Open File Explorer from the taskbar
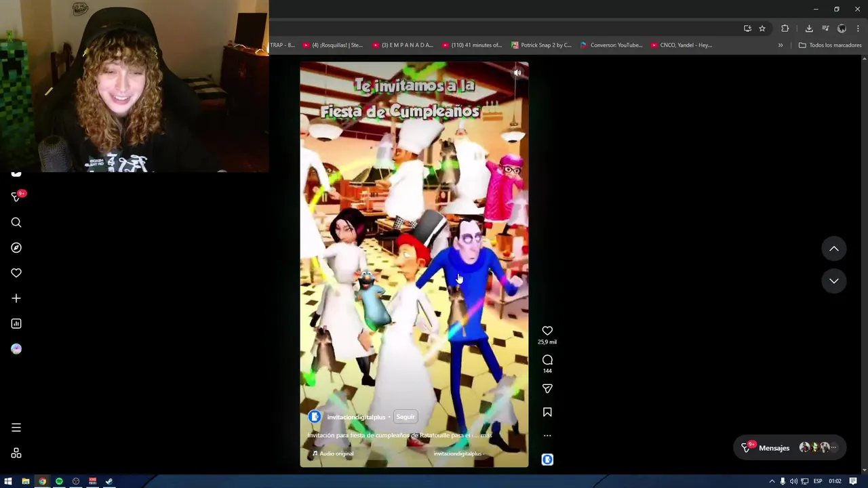Image resolution: width=868 pixels, height=488 pixels. [x=25, y=481]
